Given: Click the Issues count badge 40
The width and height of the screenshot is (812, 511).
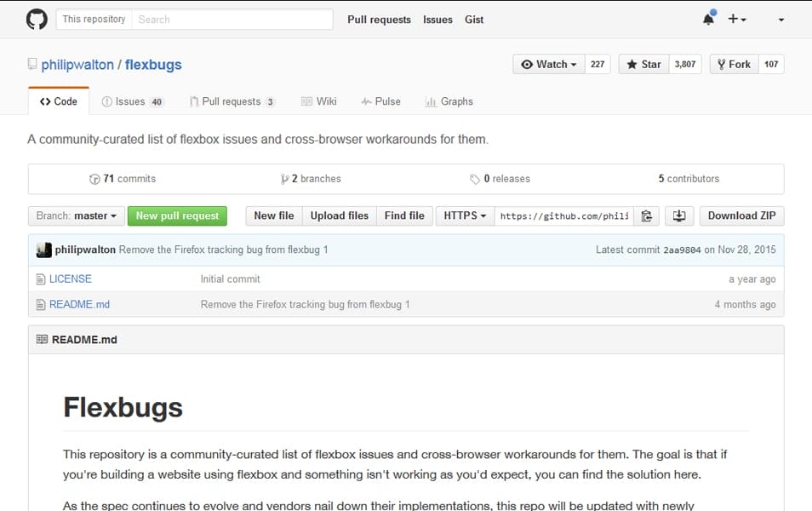Looking at the screenshot, I should (x=157, y=102).
